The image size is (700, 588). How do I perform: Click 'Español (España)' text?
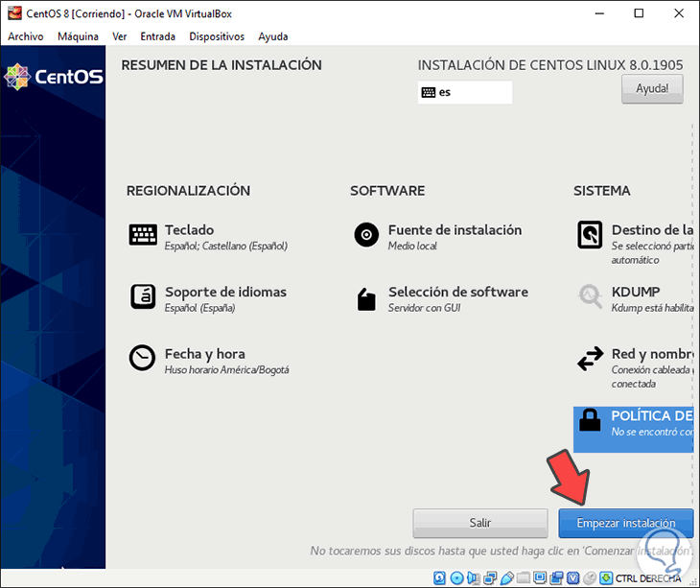(199, 308)
